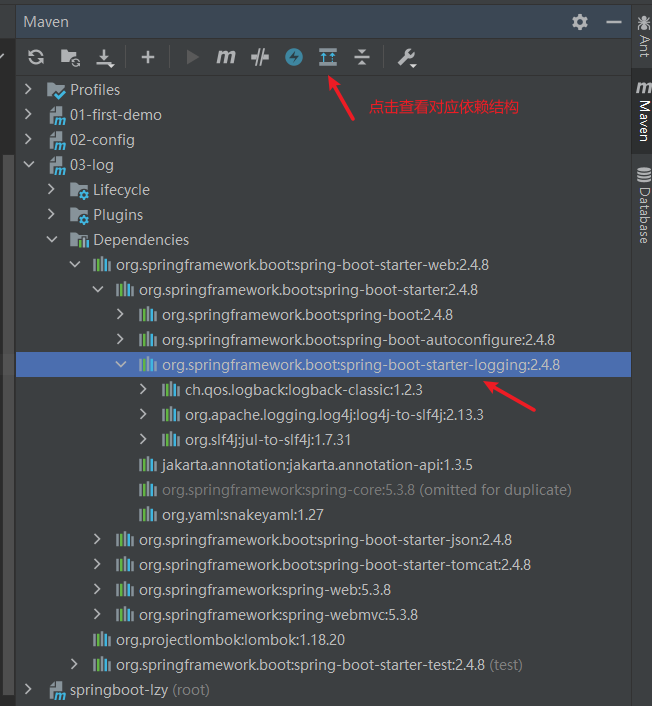Expand spring-web:5.3.8 dependency

(97, 589)
